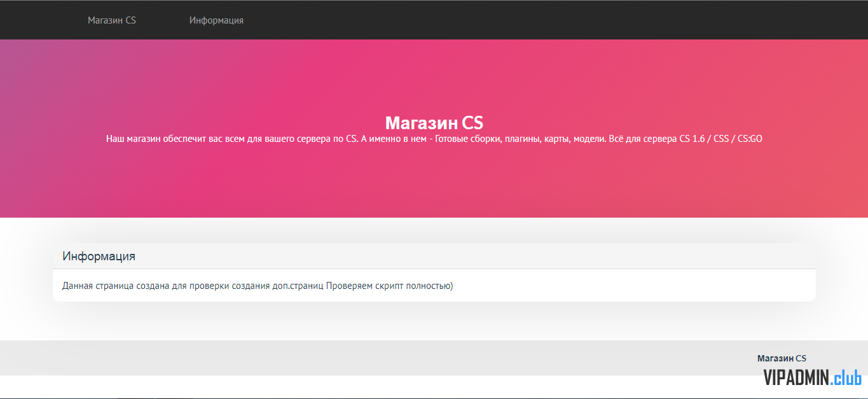Image resolution: width=868 pixels, height=399 pixels.
Task: Click the hero description starting with Наш магазин обеспечит
Action: 434,138
